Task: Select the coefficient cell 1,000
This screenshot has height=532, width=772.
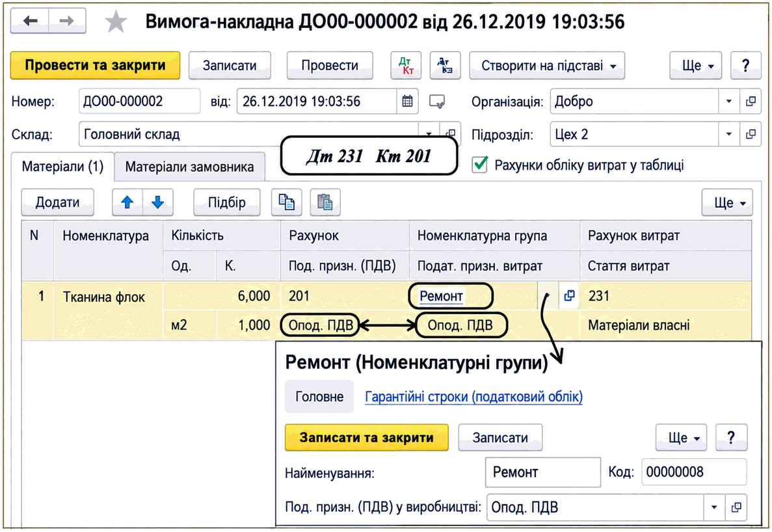Action: tap(248, 325)
